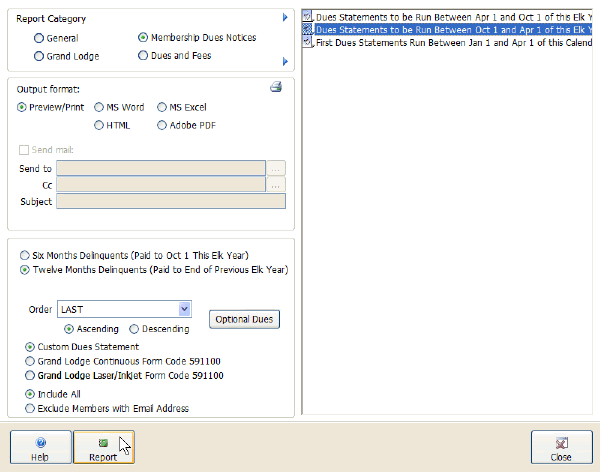Expand the Order dropdown showing LAST

click(183, 309)
